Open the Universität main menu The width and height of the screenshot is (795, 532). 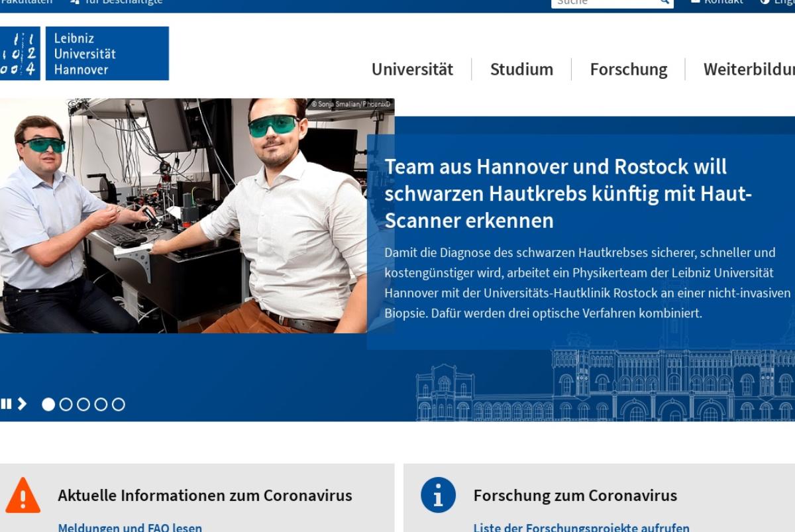click(x=412, y=70)
